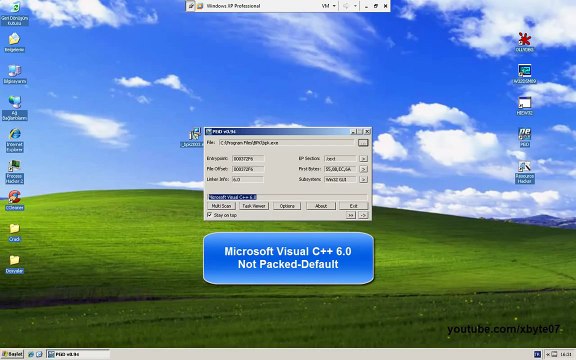576x360 pixels.
Task: Click the About button
Action: pos(321,206)
